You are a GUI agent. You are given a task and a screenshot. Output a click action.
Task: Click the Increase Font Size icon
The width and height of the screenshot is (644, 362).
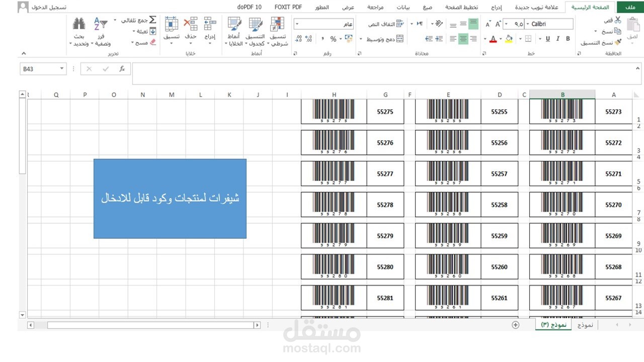pos(498,24)
